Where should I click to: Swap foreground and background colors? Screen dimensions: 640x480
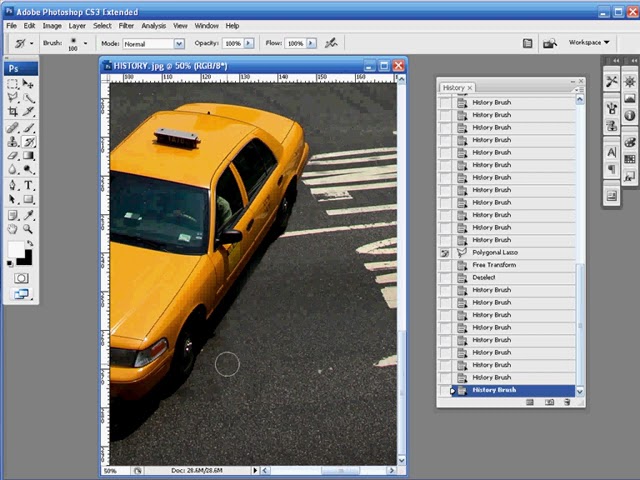30,243
